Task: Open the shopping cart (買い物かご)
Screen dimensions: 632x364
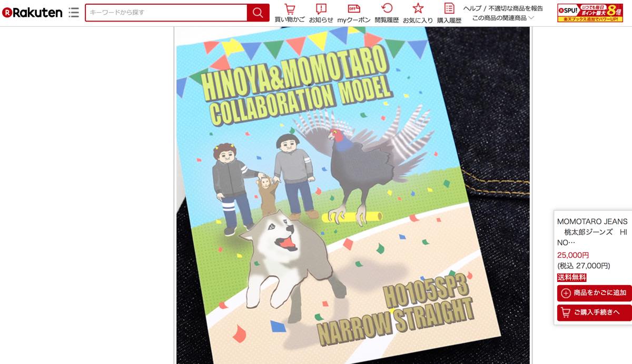Action: pyautogui.click(x=290, y=14)
